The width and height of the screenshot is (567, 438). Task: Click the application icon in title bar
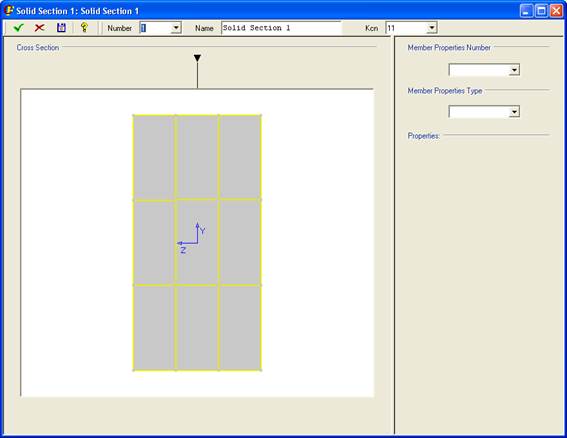(8, 10)
